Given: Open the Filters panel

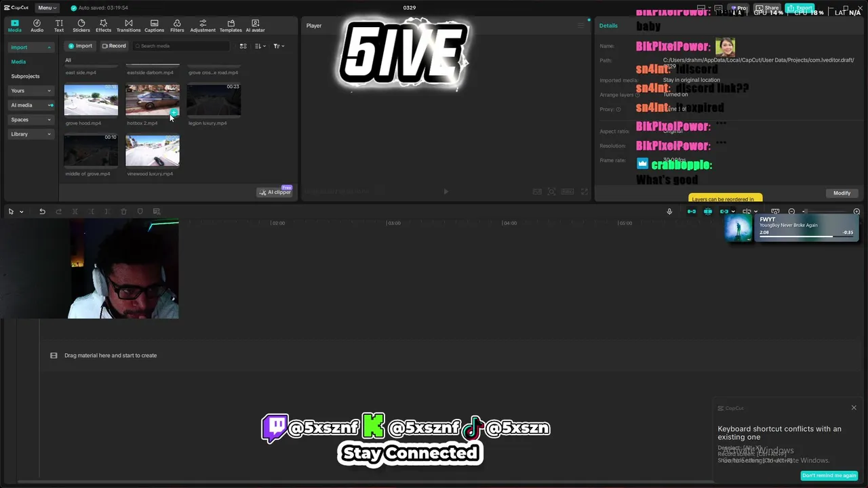Looking at the screenshot, I should pos(177,26).
